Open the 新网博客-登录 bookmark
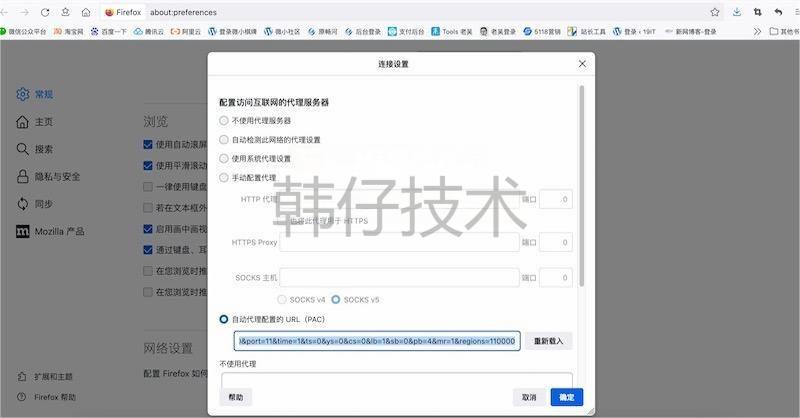Screen dimensions: 800x418 click(x=690, y=32)
